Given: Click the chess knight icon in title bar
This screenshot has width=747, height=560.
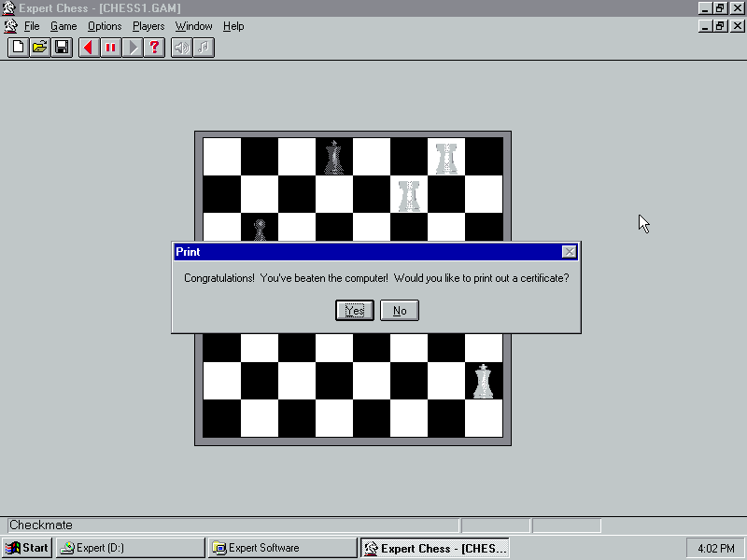Looking at the screenshot, I should pos(9,8).
